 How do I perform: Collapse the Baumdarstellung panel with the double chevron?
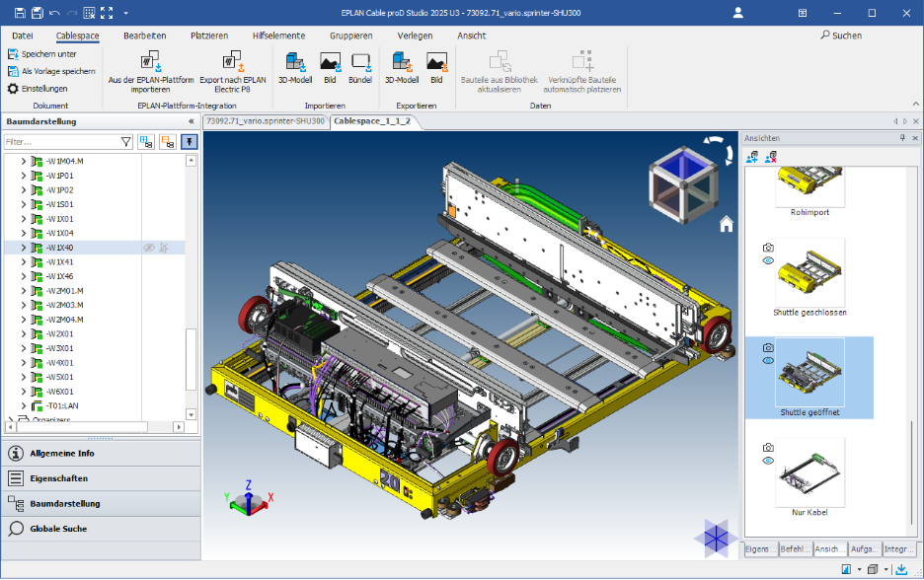tap(191, 121)
